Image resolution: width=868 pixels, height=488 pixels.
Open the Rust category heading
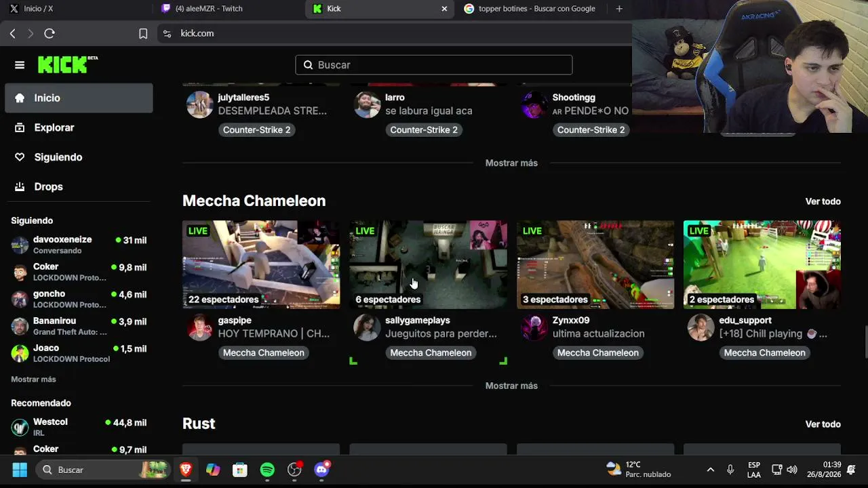point(199,424)
